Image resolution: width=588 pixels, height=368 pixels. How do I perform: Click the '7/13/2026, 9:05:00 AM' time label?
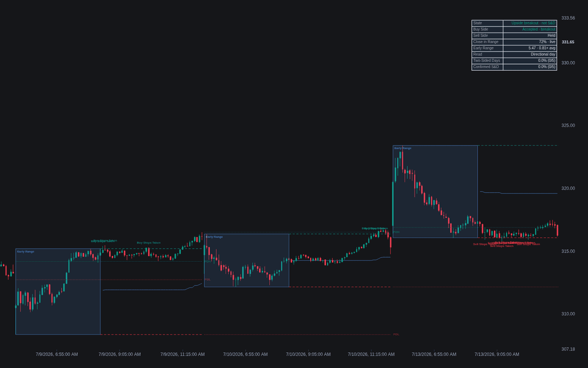point(497,354)
